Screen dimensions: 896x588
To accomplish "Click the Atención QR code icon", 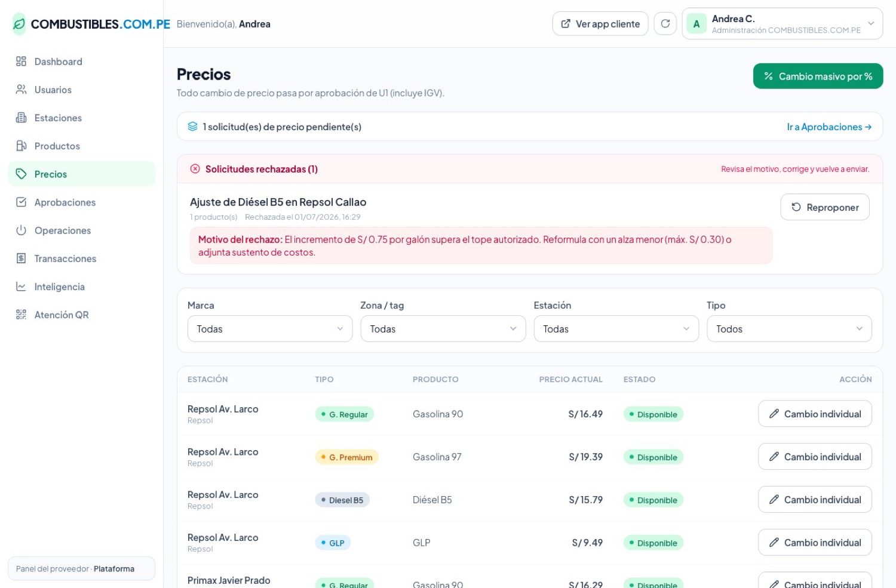I will point(21,315).
